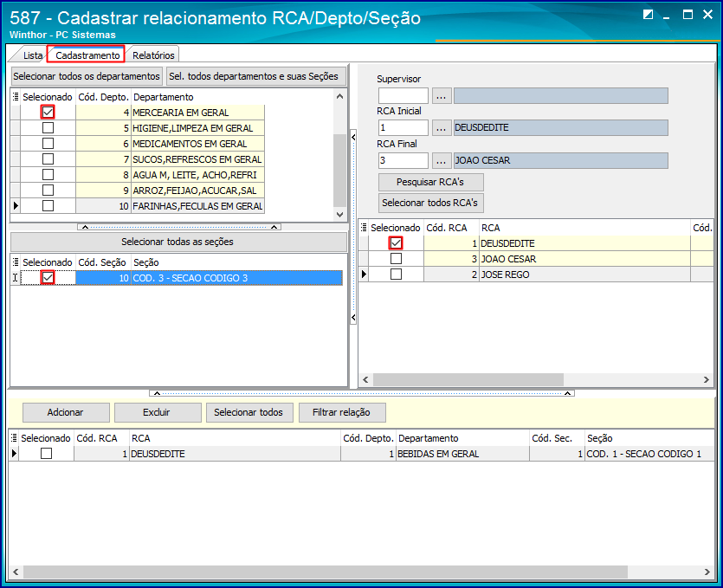Sort by Cód. Seção column header

(x=102, y=262)
